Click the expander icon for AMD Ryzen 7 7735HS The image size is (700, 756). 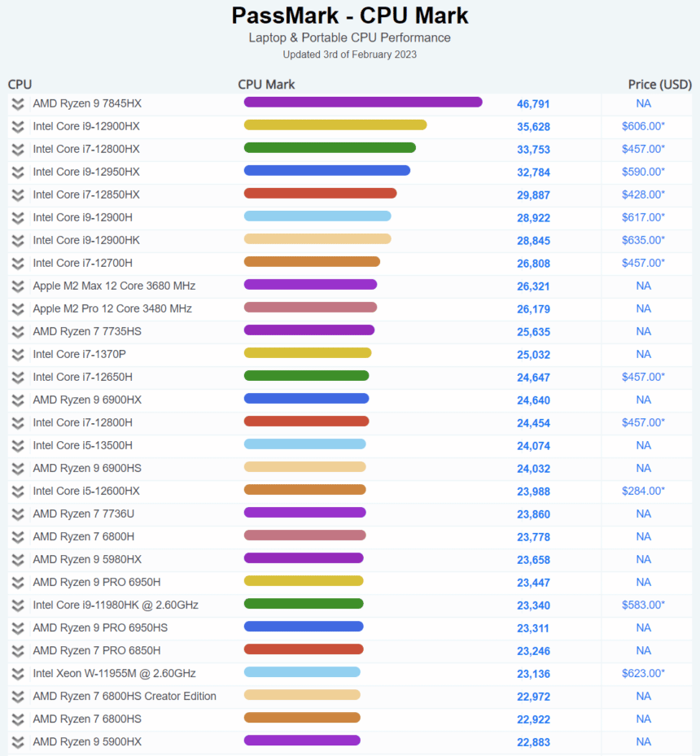17,331
